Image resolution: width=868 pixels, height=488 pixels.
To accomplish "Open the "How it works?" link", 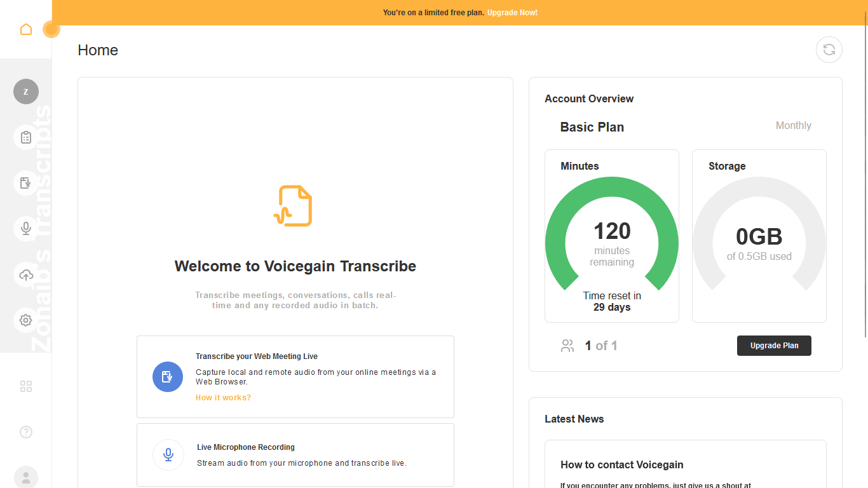I will pos(223,398).
